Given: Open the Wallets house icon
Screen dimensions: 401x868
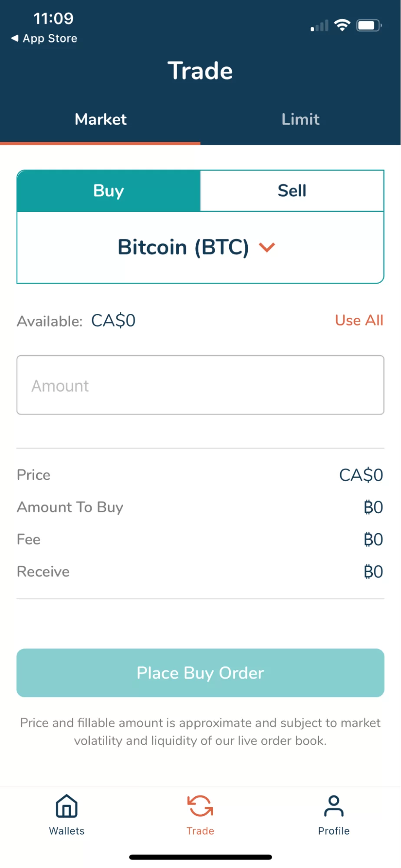Looking at the screenshot, I should click(x=66, y=806).
